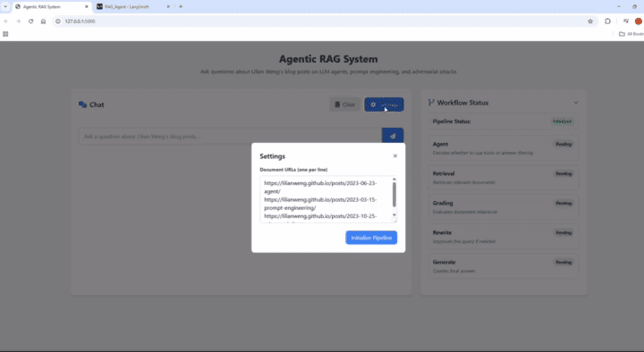Click the URL list scrollbar down arrow

pyautogui.click(x=394, y=215)
